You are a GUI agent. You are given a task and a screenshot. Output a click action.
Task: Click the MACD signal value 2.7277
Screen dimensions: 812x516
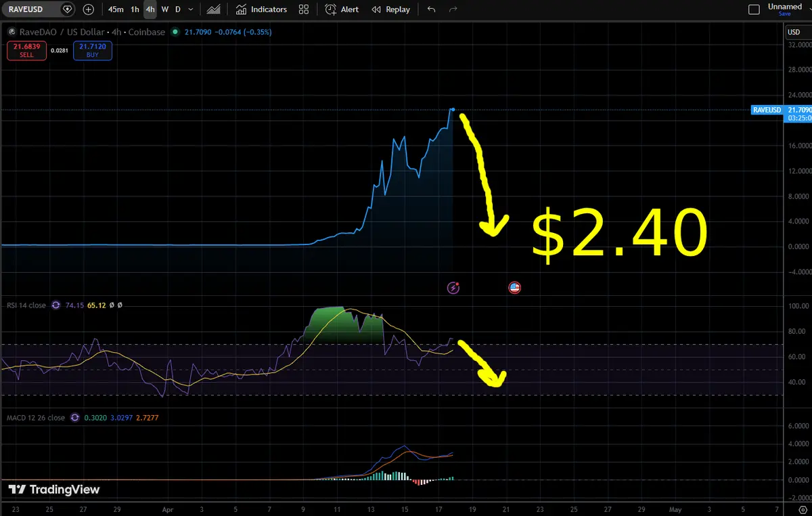[x=147, y=418]
